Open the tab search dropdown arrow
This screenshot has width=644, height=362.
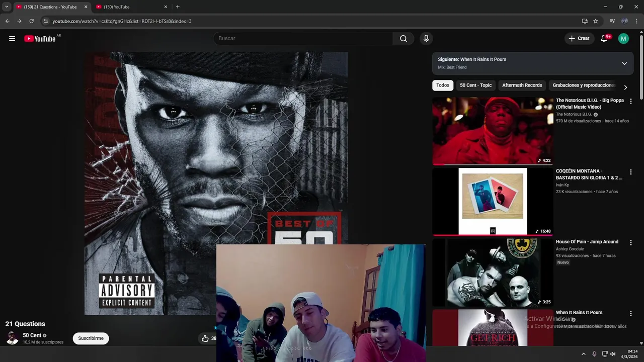pyautogui.click(x=7, y=7)
